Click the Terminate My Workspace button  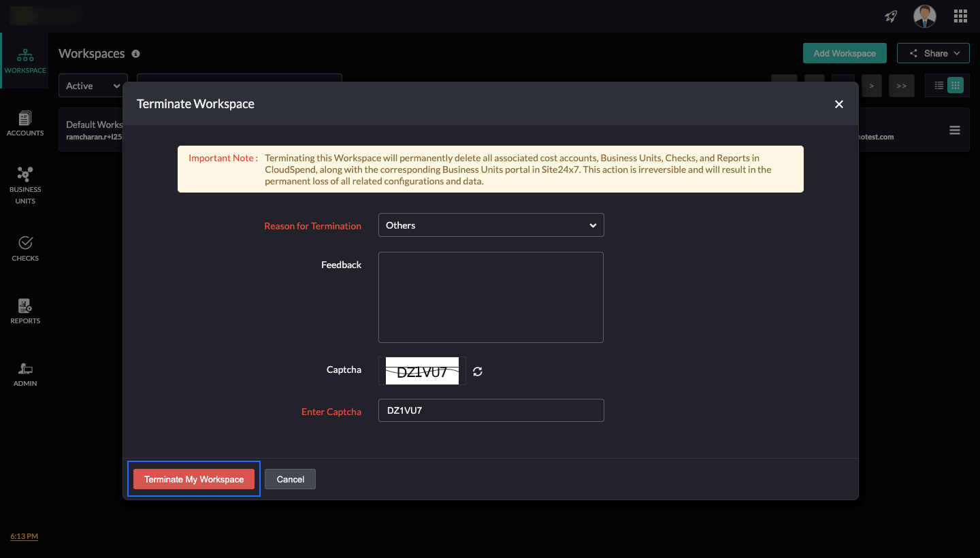[193, 478]
